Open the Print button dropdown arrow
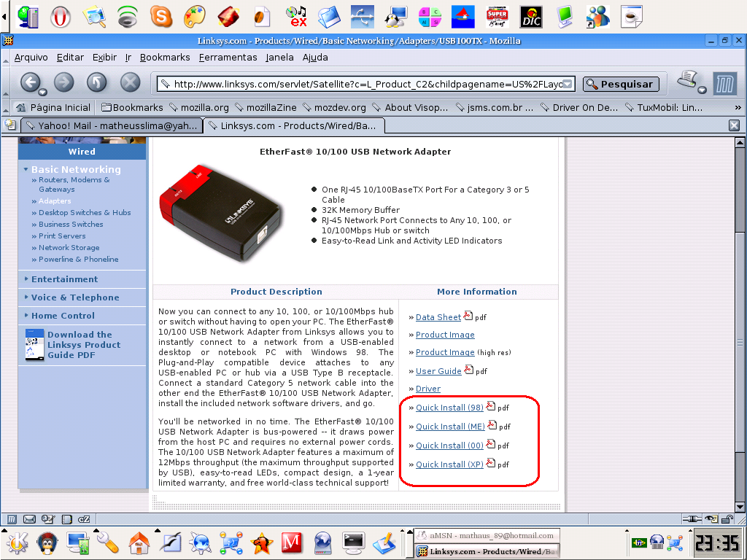This screenshot has height=560, width=747. (702, 90)
